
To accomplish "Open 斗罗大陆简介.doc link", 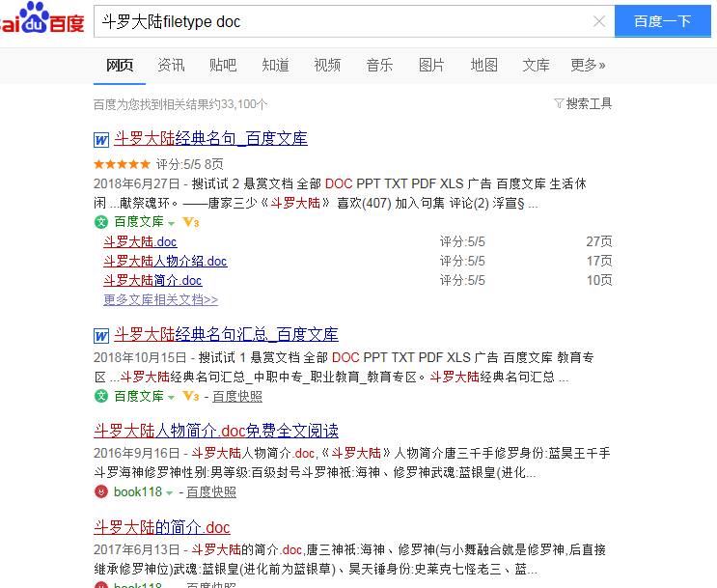I will [x=152, y=280].
